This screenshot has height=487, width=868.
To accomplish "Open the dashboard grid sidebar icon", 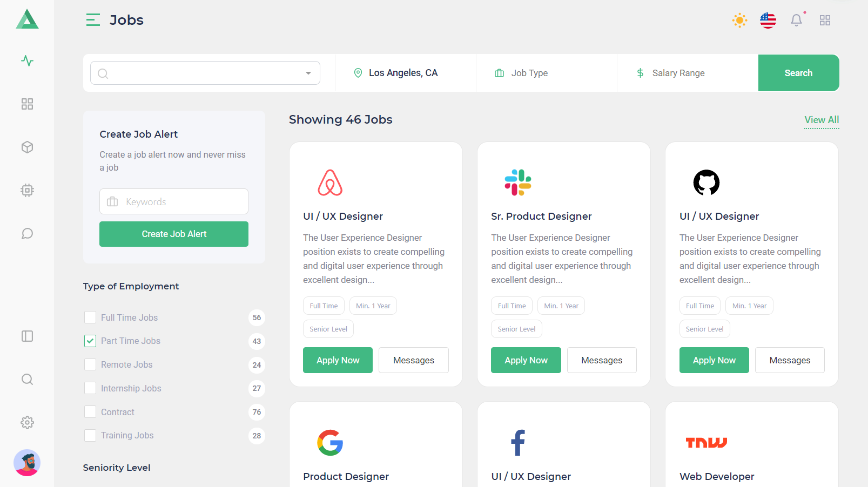I will click(27, 104).
